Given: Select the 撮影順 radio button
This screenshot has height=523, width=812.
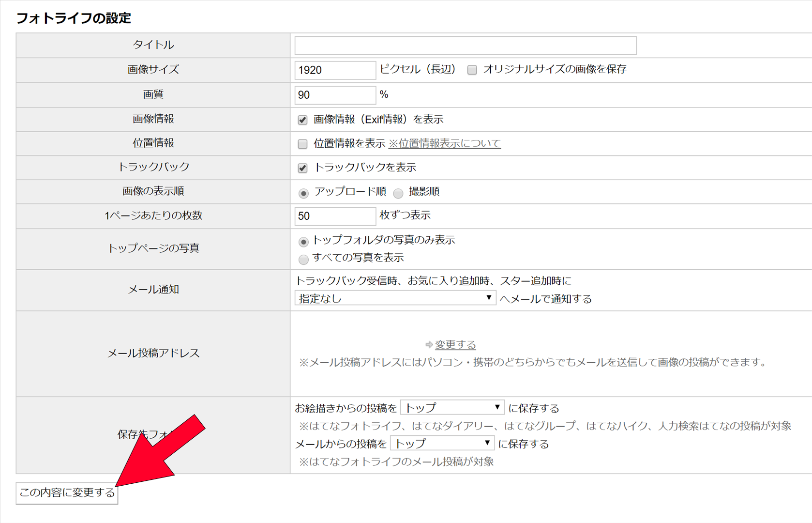Looking at the screenshot, I should 398,193.
